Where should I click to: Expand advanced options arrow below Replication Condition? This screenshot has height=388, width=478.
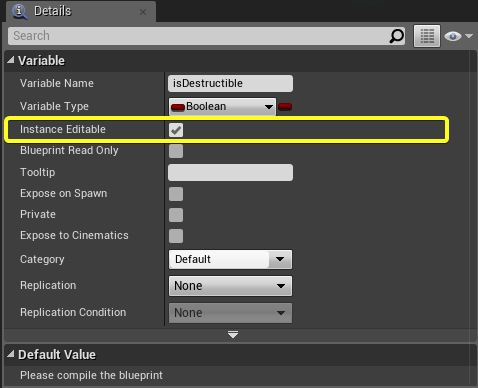tap(233, 334)
